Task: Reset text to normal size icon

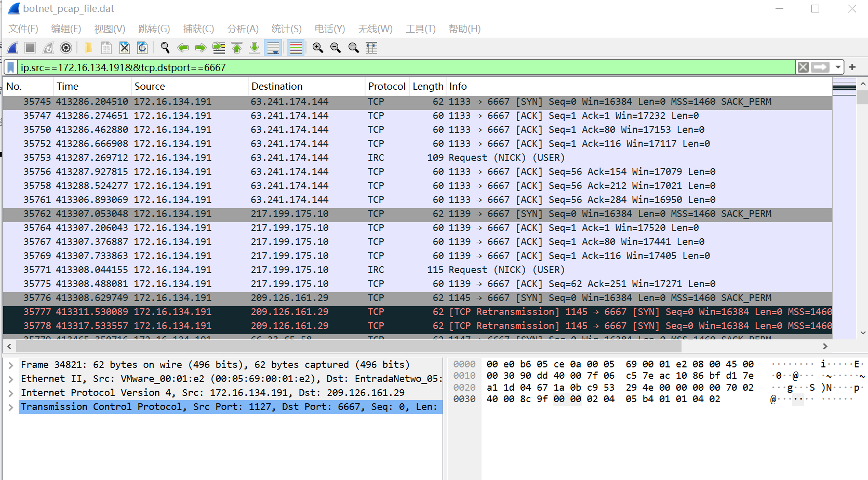Action: (354, 48)
